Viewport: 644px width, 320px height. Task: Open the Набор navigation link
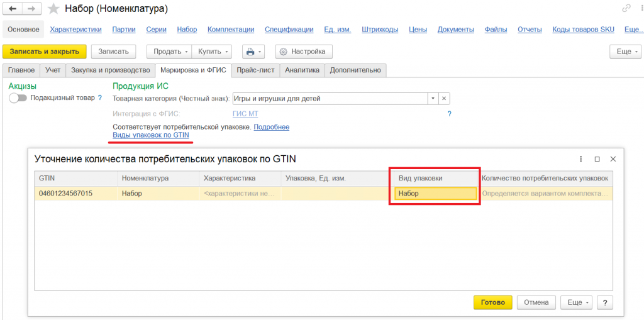pos(187,30)
